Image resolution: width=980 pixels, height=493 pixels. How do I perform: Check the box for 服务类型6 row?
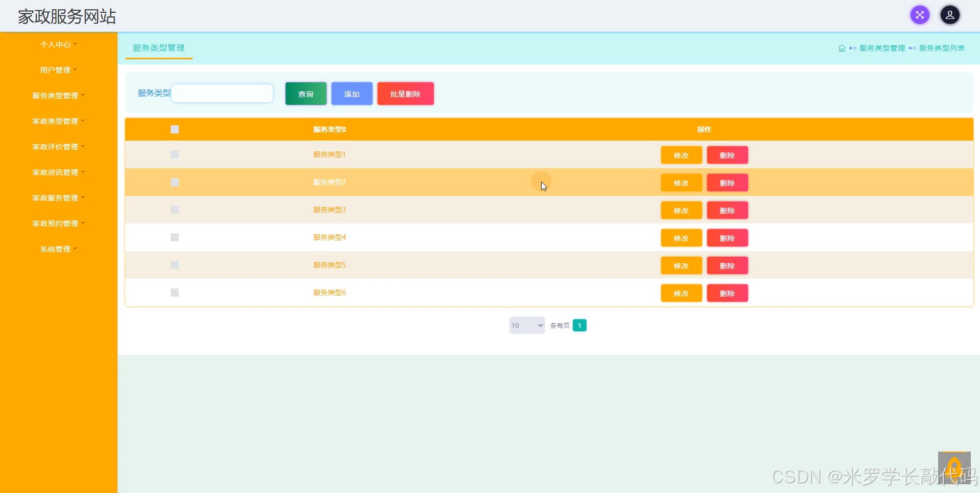(175, 293)
